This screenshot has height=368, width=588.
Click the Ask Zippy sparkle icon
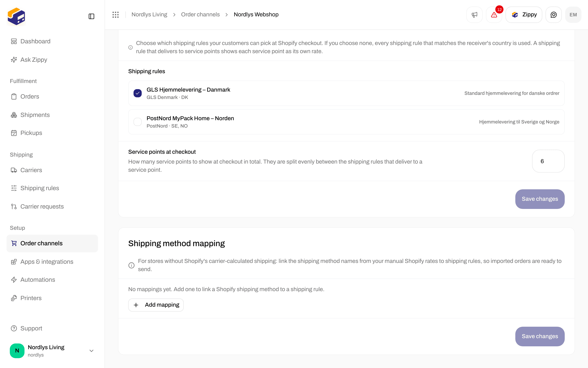(x=14, y=60)
